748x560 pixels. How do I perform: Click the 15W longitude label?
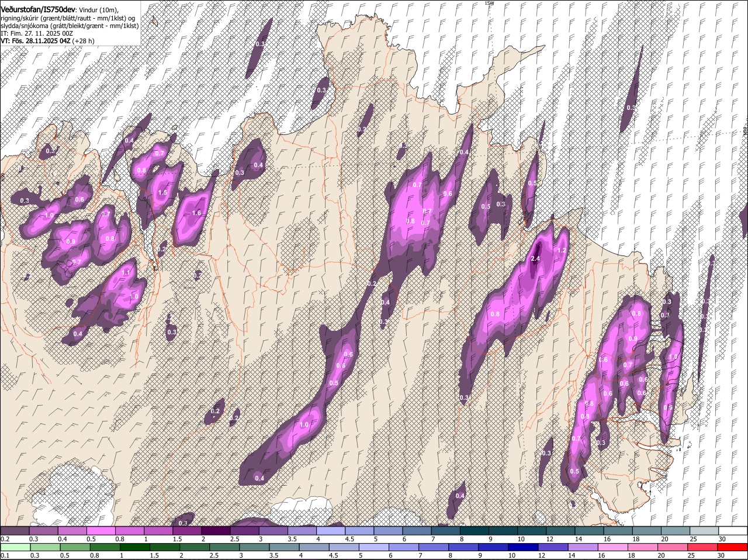coord(489,3)
